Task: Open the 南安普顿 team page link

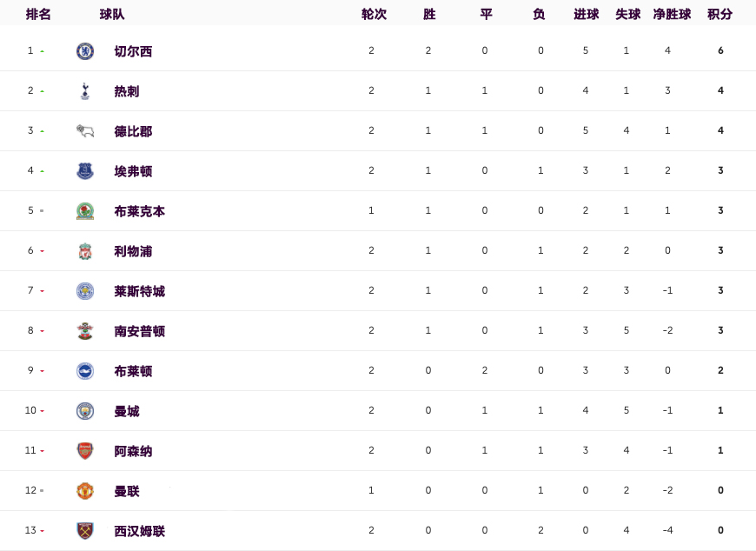Action: [x=139, y=332]
